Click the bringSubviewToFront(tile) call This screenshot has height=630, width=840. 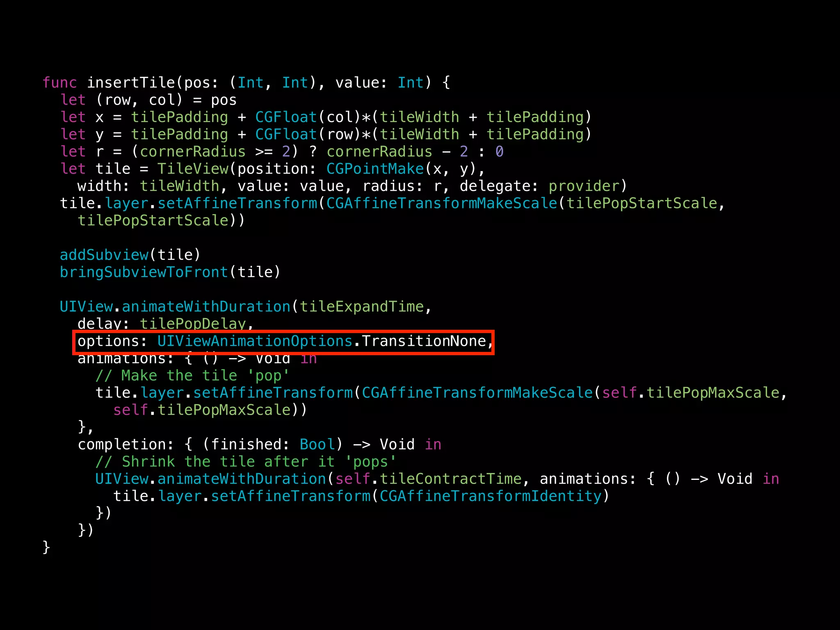tap(170, 272)
